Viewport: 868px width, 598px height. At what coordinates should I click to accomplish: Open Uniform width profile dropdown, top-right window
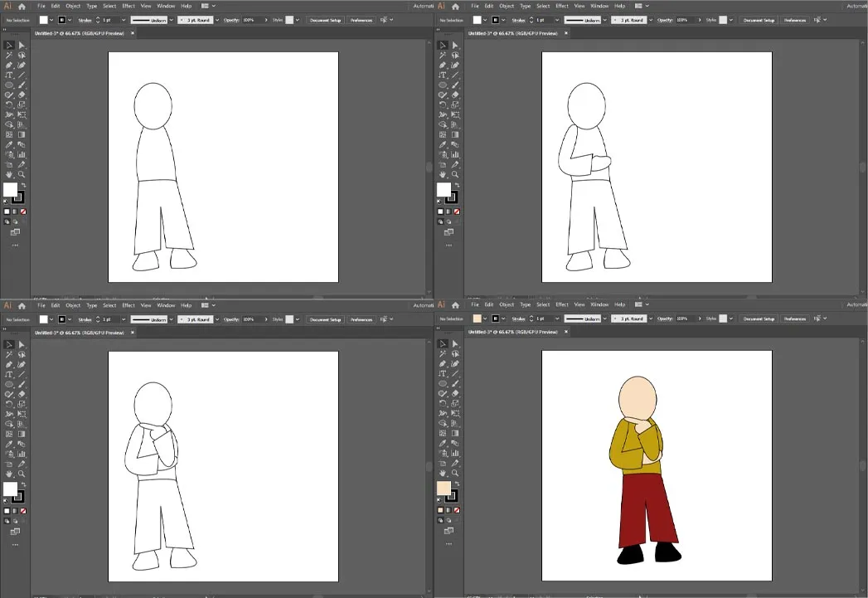point(605,20)
